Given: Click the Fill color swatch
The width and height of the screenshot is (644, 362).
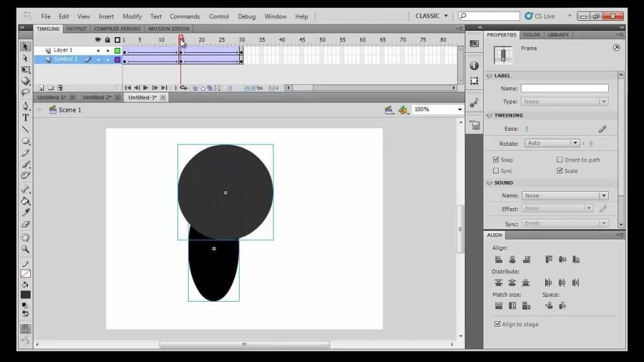Looking at the screenshot, I should pyautogui.click(x=25, y=295).
